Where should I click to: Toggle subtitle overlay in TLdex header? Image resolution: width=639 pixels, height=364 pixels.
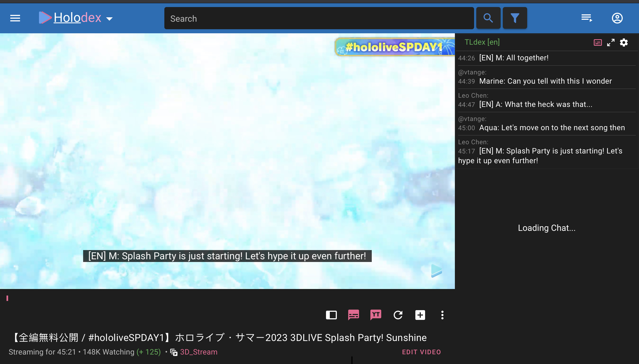[598, 42]
